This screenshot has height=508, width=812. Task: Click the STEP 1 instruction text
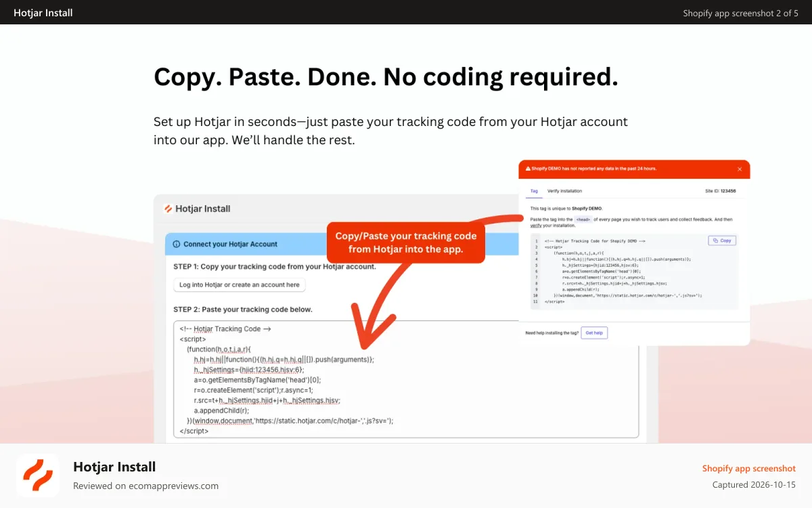pyautogui.click(x=275, y=267)
